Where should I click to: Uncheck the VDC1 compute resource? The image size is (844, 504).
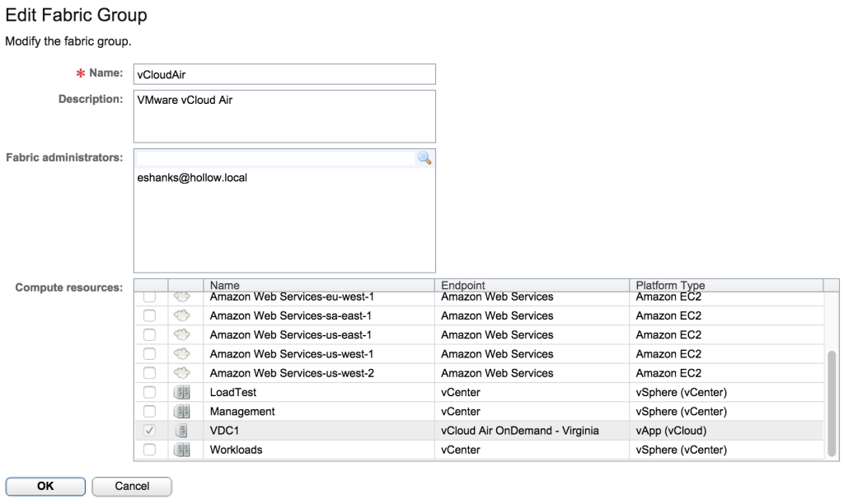(150, 430)
